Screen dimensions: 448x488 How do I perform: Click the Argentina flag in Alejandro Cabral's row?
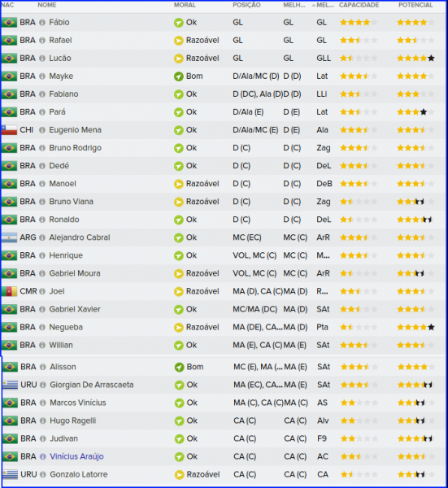coord(9,237)
